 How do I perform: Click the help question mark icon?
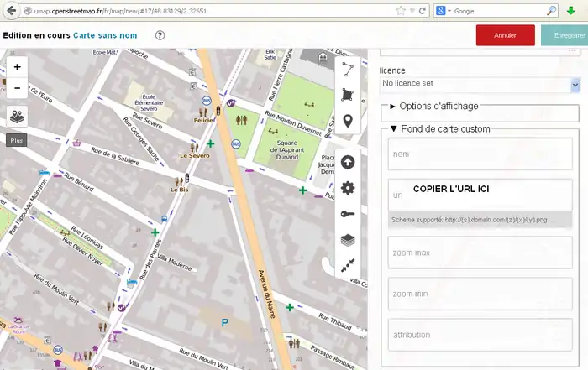click(x=160, y=36)
